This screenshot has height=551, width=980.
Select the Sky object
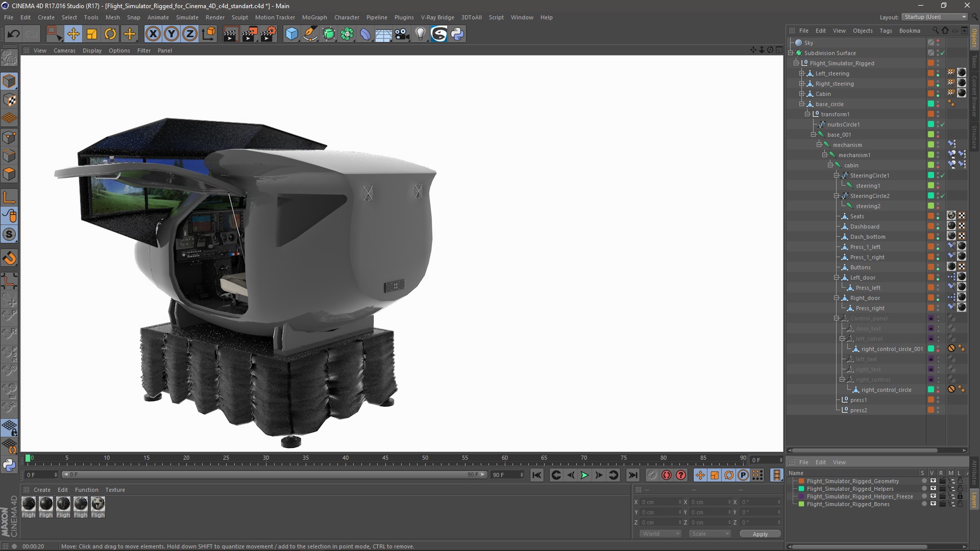[x=808, y=43]
